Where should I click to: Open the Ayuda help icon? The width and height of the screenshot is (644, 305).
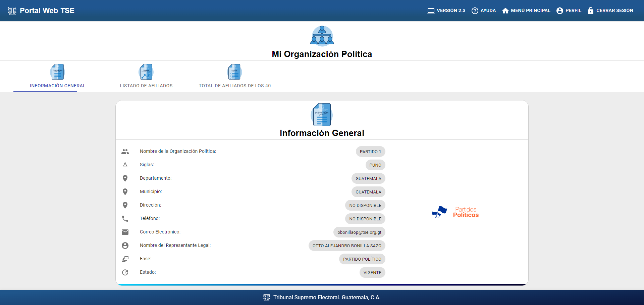coord(475,11)
